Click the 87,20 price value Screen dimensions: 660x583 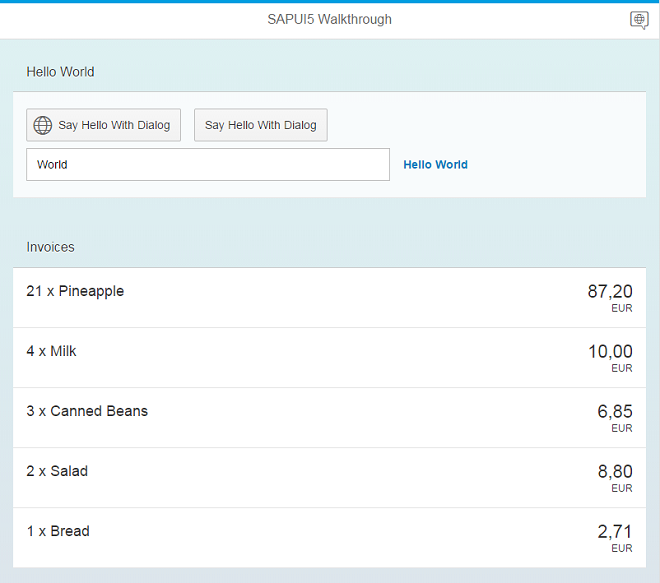point(609,291)
